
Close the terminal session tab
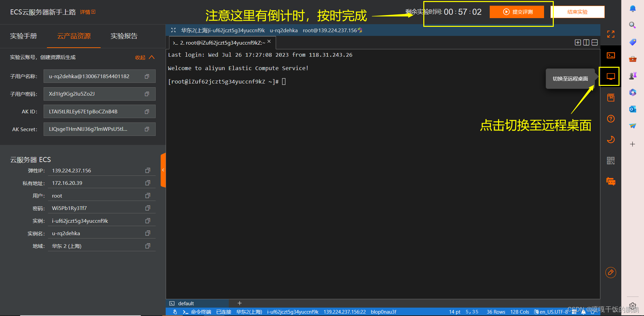click(269, 41)
